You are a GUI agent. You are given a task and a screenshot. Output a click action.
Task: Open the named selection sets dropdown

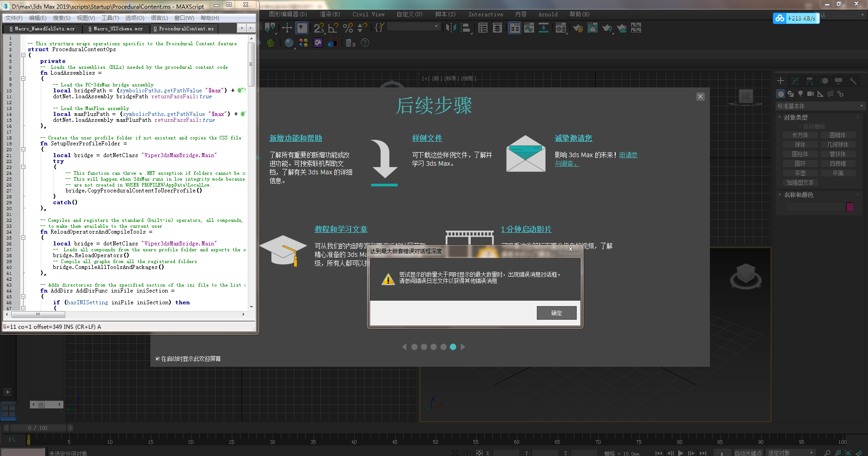[x=414, y=27]
